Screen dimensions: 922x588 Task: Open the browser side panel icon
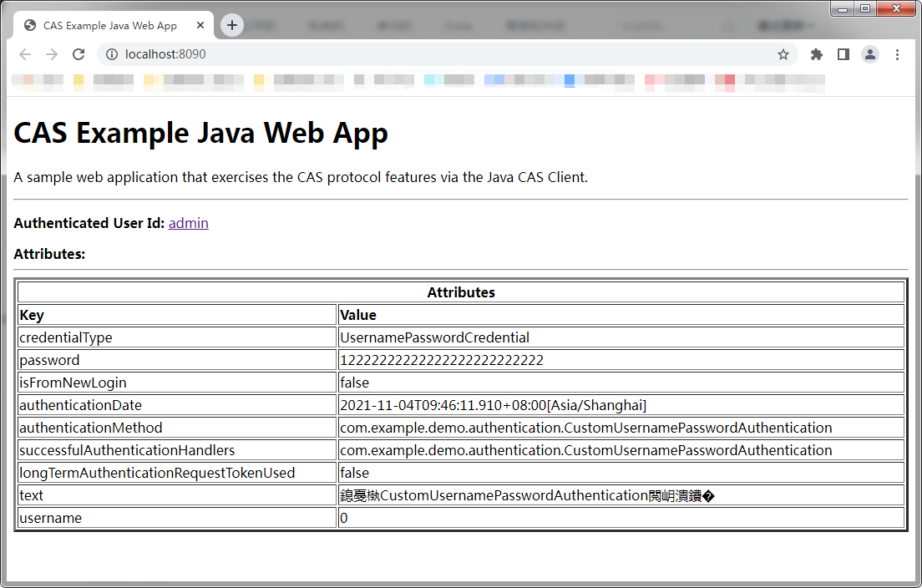(x=843, y=53)
